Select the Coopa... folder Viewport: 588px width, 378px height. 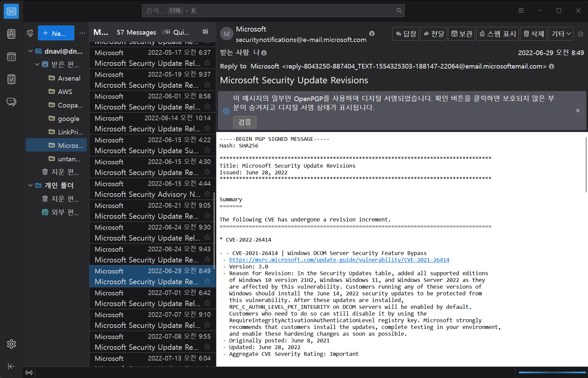pyautogui.click(x=56, y=105)
